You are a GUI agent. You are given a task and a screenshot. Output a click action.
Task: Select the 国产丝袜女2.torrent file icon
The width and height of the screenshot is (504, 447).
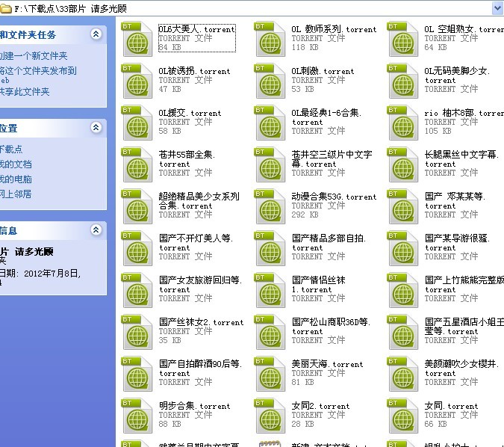[x=137, y=332]
